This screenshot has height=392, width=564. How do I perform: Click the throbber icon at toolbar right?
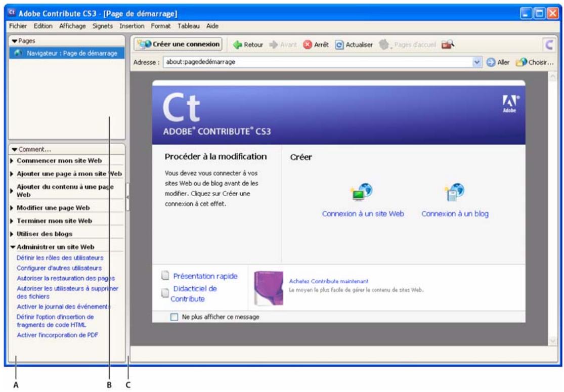pos(549,45)
